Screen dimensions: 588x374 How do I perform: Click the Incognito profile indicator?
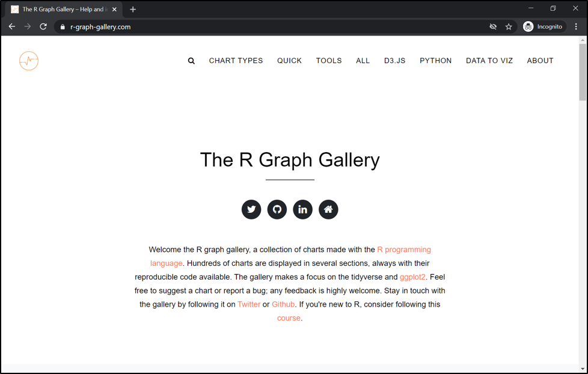(x=544, y=26)
